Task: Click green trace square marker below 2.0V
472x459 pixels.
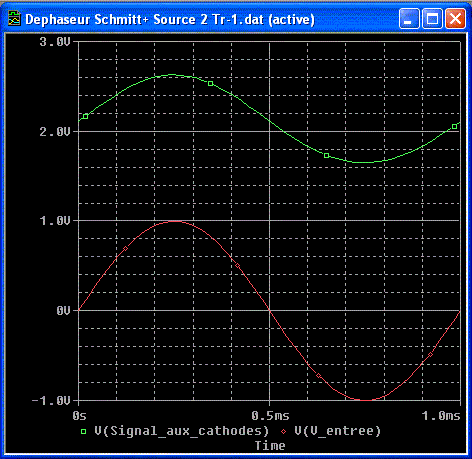Action: coord(326,156)
